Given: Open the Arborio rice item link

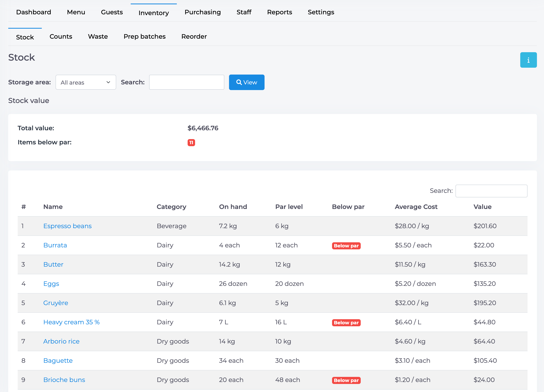Looking at the screenshot, I should click(61, 341).
